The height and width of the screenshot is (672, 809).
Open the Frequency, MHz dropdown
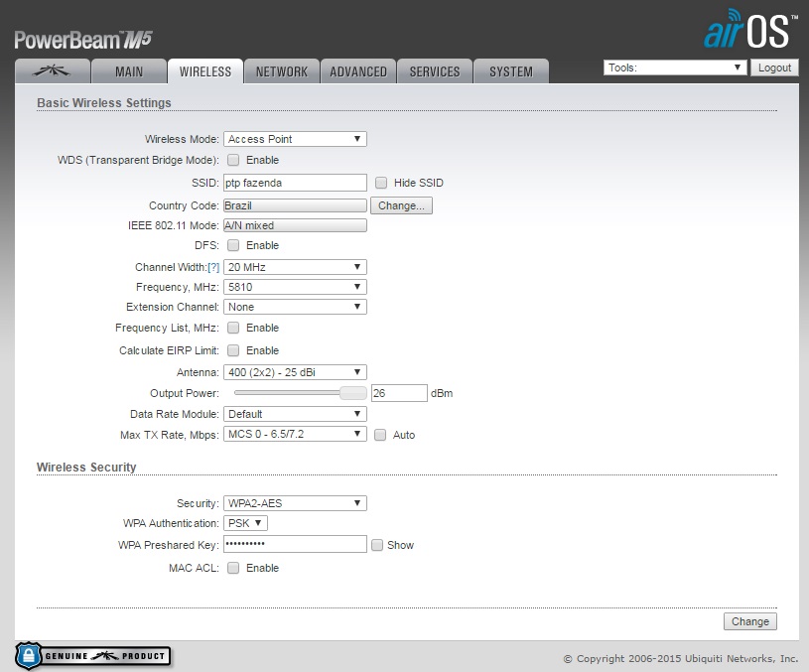(295, 287)
